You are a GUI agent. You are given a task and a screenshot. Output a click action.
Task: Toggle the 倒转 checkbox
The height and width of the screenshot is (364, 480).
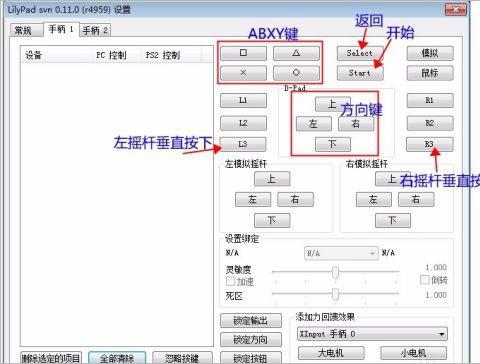424,280
